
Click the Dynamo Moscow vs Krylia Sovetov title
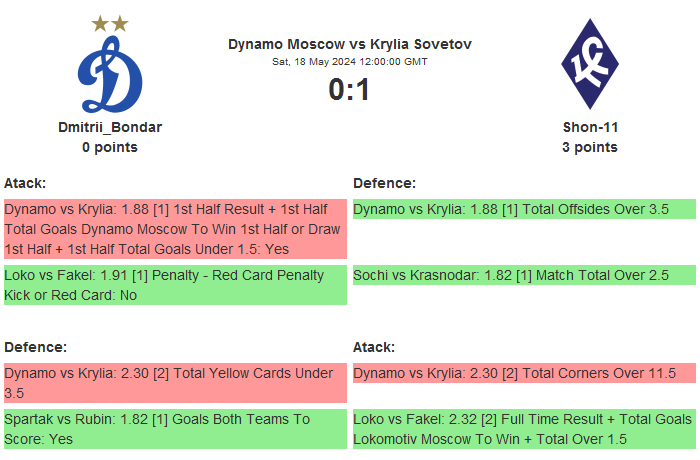click(x=350, y=44)
